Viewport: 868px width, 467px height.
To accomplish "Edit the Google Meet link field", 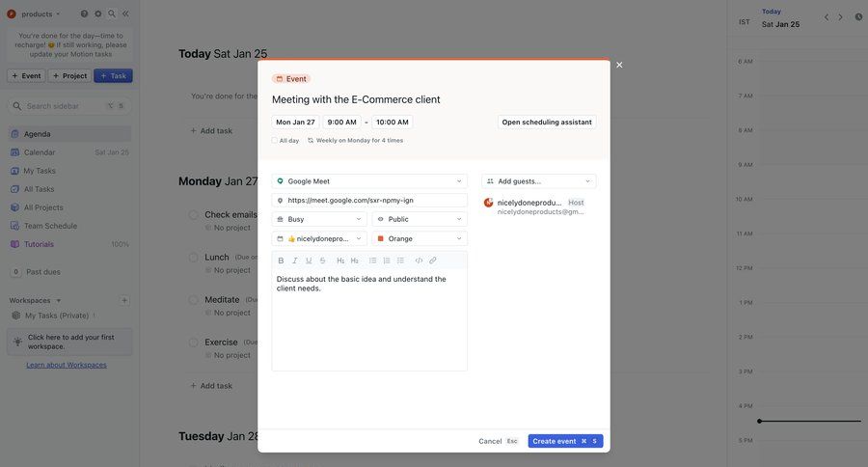I will 369,201.
